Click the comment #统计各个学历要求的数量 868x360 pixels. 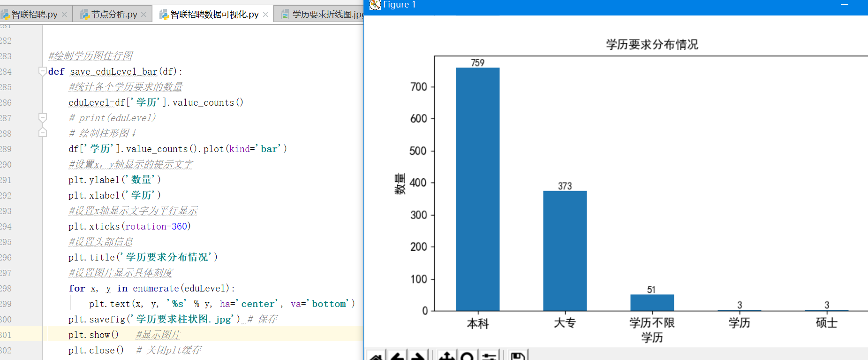(126, 87)
